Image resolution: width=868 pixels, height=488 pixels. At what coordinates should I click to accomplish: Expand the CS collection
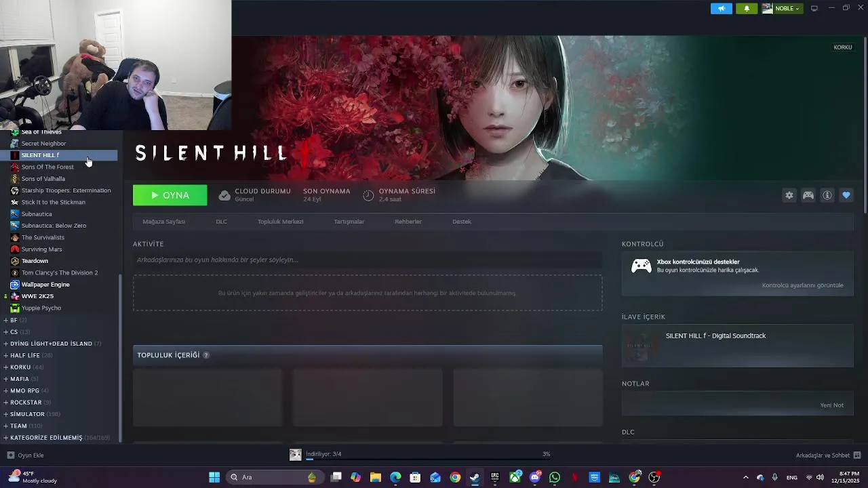[6, 332]
